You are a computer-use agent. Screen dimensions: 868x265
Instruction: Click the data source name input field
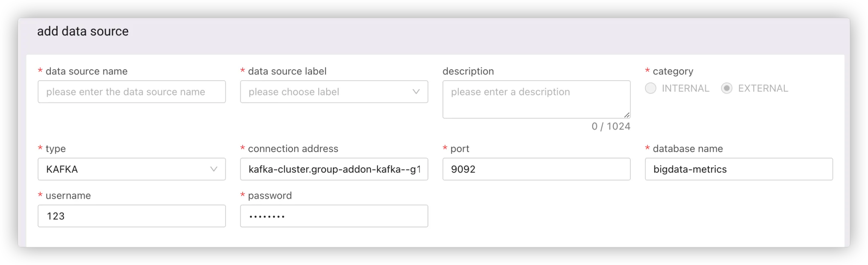131,92
